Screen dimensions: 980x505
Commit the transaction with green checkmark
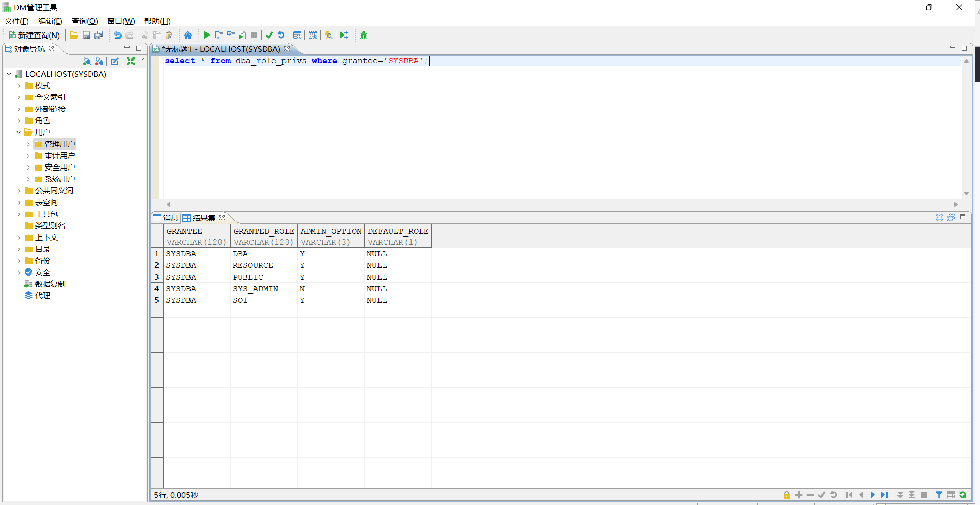coord(269,35)
